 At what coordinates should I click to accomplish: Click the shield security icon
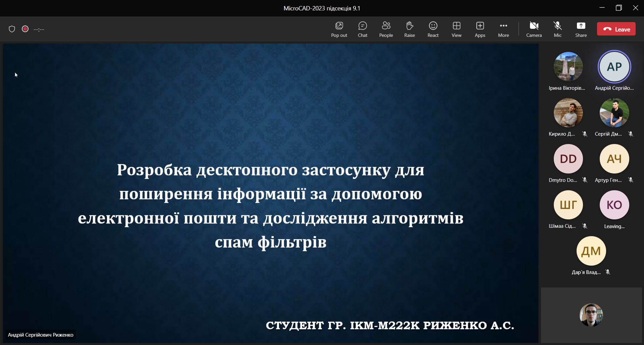[x=12, y=29]
